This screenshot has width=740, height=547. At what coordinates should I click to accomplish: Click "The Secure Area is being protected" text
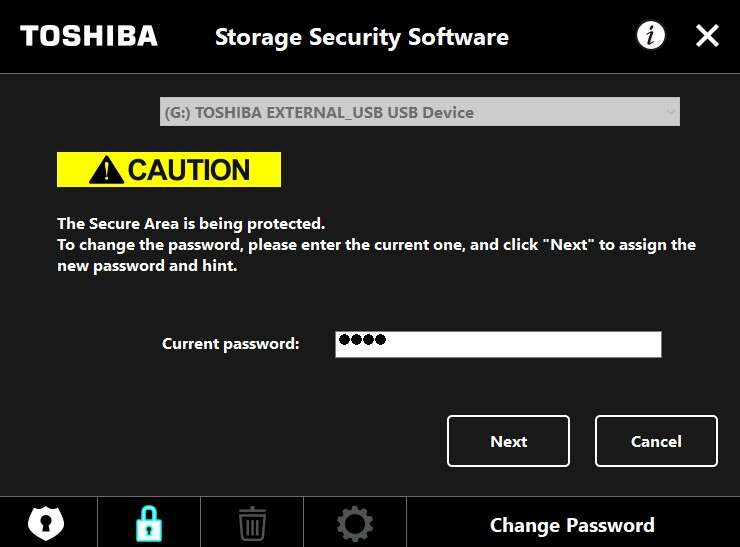(191, 224)
